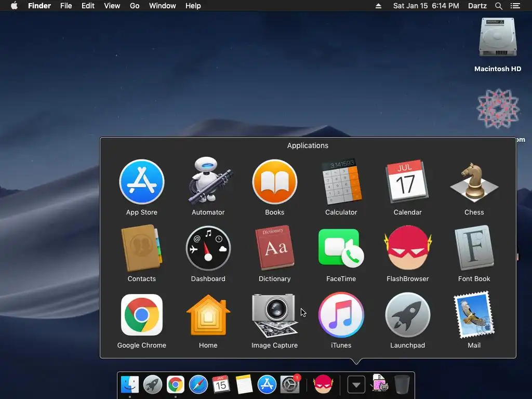Open System Preferences with the update badge
This screenshot has height=399, width=532.
(x=290, y=385)
